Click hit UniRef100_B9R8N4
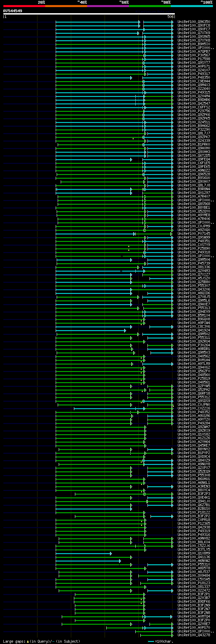 coord(194,189)
